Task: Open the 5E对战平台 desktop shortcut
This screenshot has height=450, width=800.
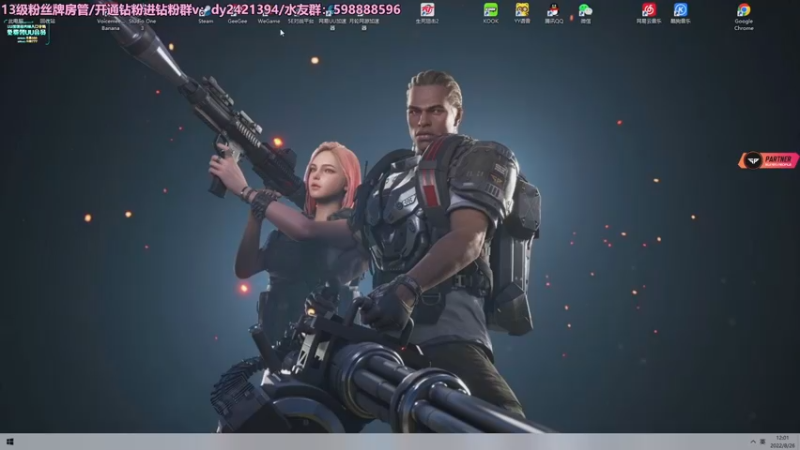Action: pyautogui.click(x=301, y=15)
